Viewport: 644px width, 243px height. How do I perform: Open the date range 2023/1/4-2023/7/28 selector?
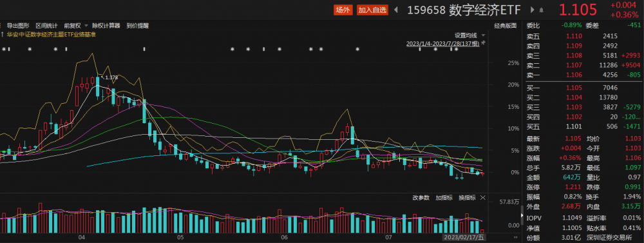[x=443, y=43]
